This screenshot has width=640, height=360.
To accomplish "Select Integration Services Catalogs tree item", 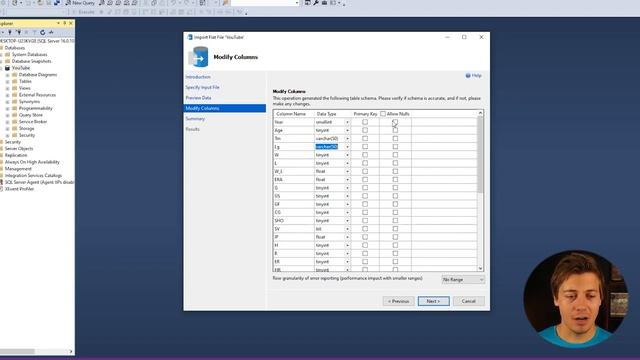I will click(x=33, y=176).
